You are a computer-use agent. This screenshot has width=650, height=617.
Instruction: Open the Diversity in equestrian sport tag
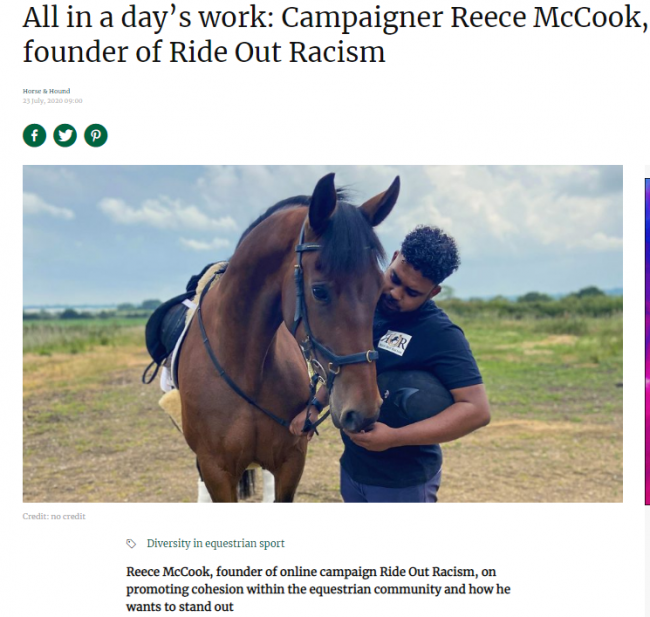point(215,544)
